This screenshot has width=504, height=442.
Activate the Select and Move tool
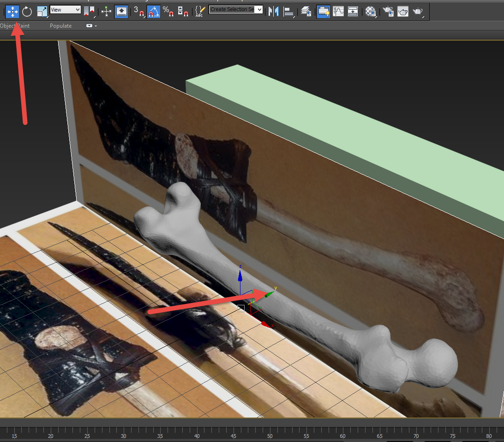[12, 12]
